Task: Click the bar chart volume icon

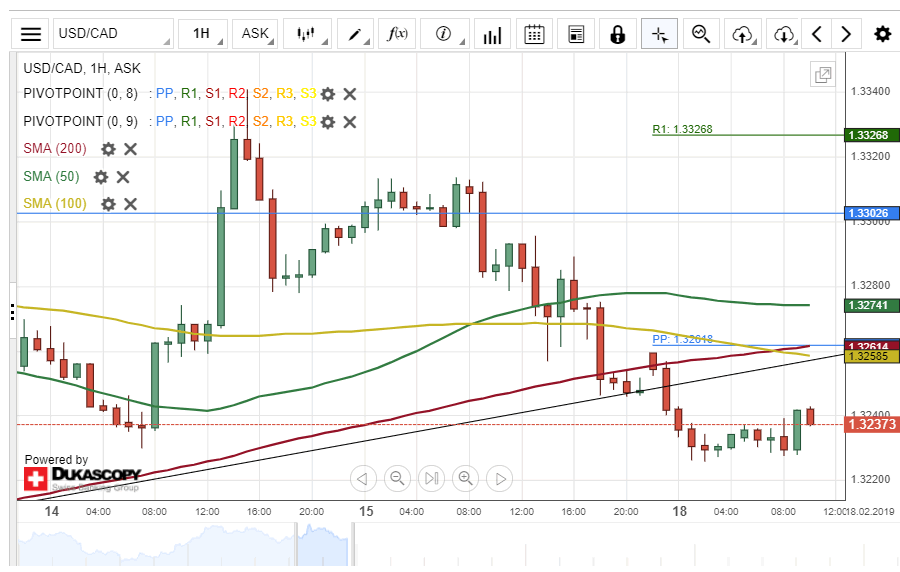Action: click(x=492, y=34)
